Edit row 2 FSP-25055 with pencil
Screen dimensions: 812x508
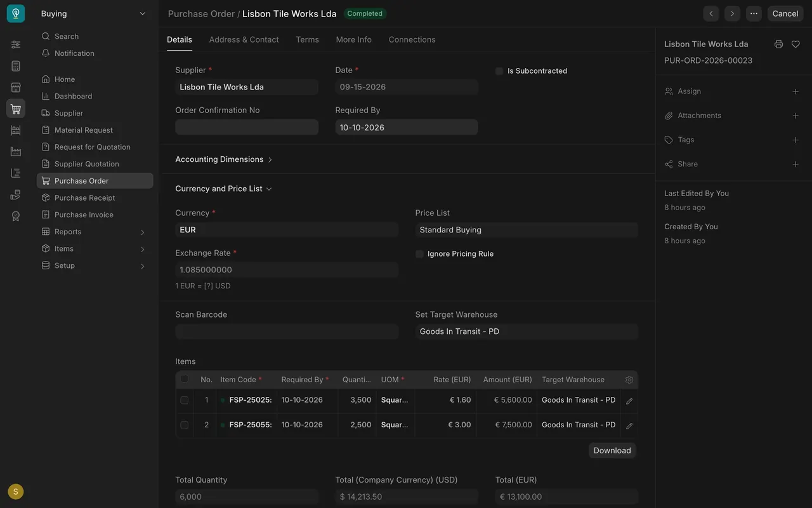[629, 426]
